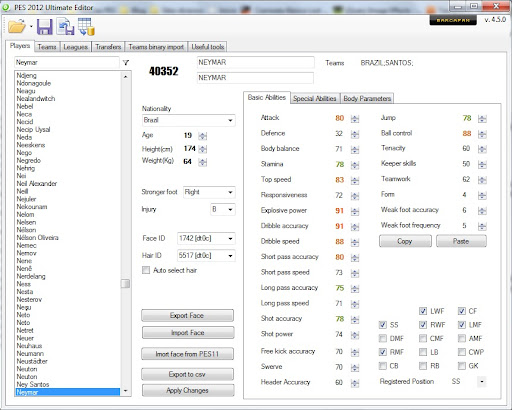The width and height of the screenshot is (512, 410).
Task: Uncheck the SS position checkbox
Action: 383,325
